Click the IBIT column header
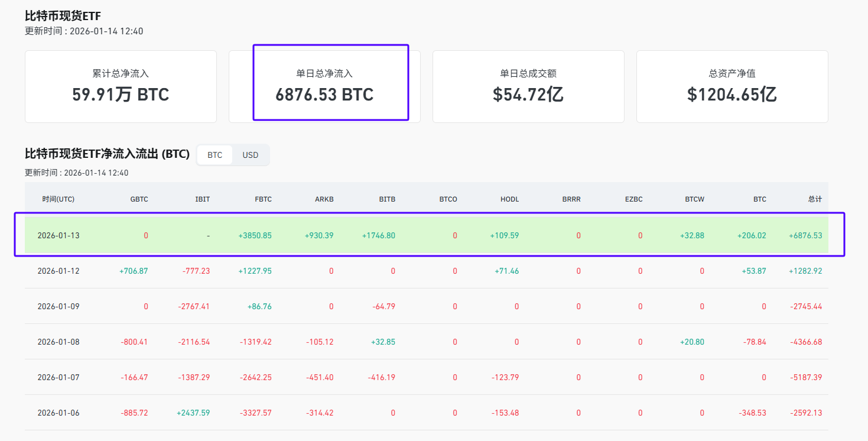The width and height of the screenshot is (868, 441). (202, 199)
